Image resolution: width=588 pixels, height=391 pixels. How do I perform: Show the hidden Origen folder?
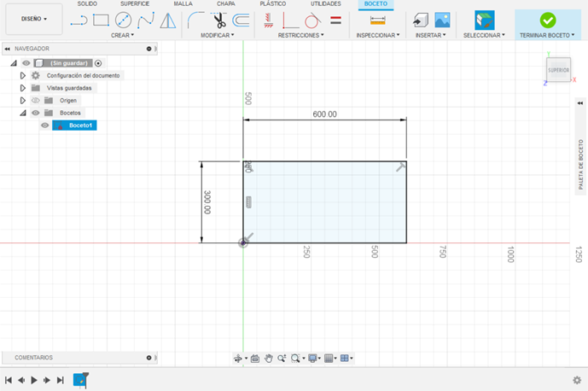tap(35, 100)
